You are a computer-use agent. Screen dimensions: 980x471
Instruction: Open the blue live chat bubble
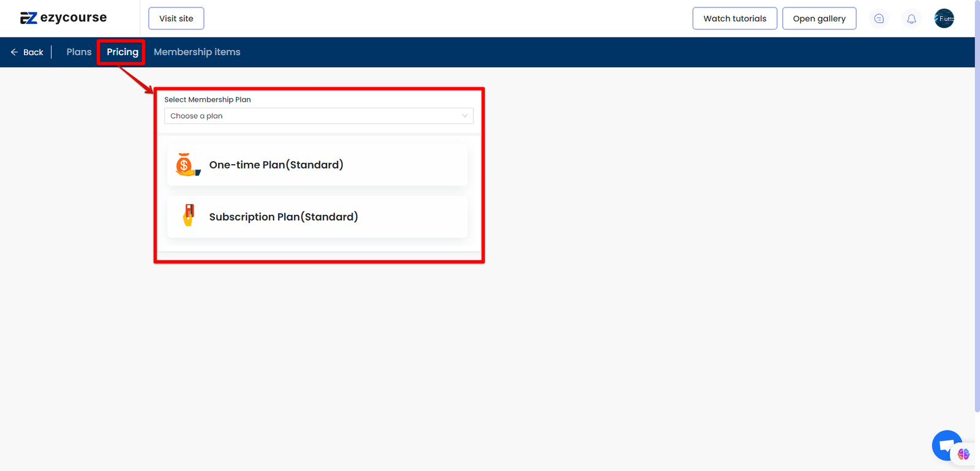pos(946,445)
